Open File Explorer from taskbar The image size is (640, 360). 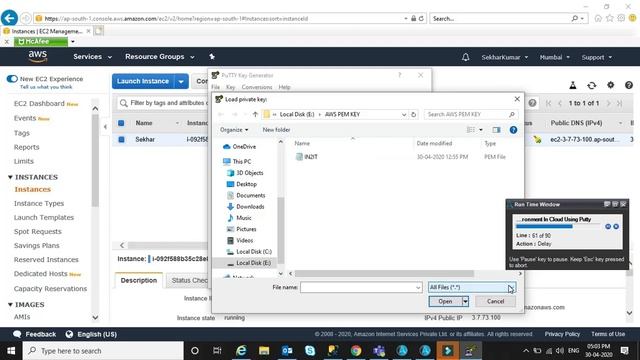pyautogui.click(x=264, y=351)
